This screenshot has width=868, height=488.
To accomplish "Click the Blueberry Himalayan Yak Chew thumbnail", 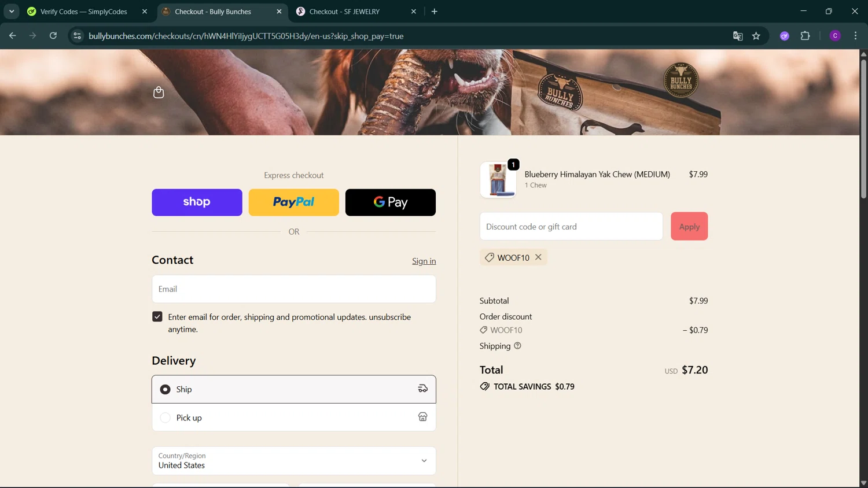I will (498, 180).
